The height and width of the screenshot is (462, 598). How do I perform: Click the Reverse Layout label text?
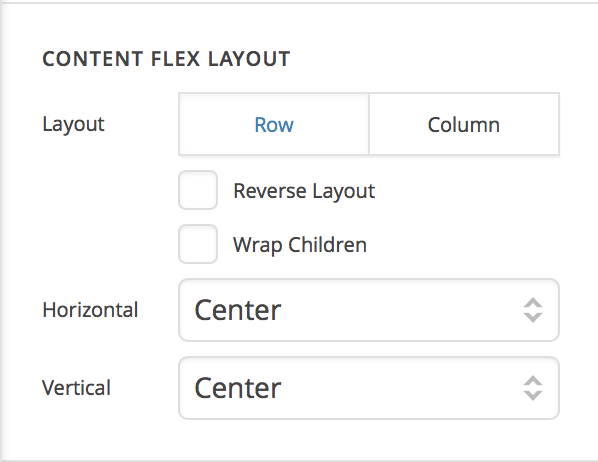304,191
